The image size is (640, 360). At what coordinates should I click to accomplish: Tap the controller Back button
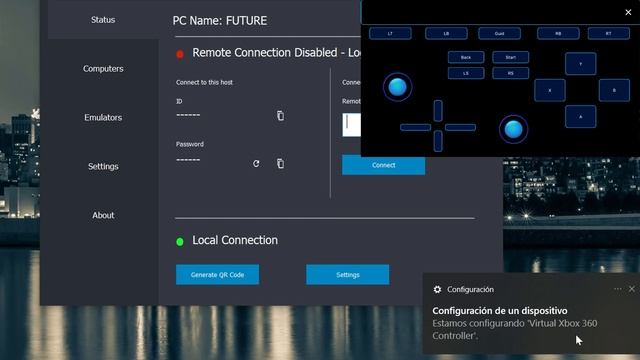pyautogui.click(x=466, y=57)
